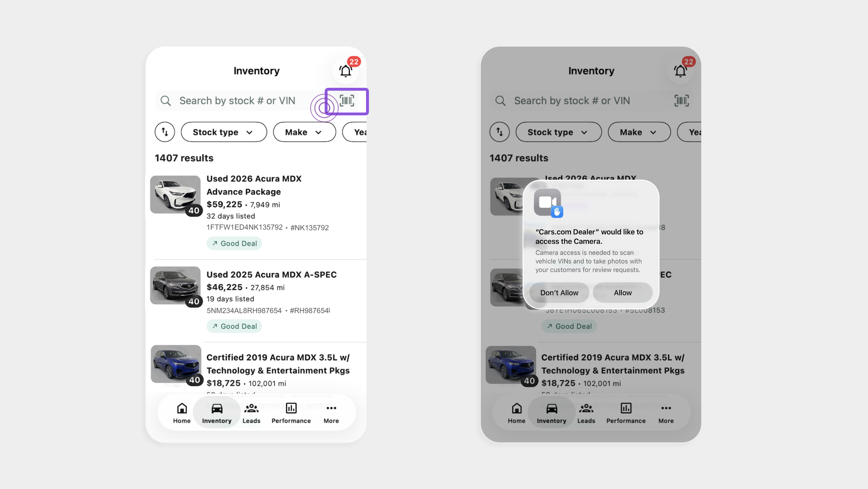Open the blue 2019 Acura MDX thumbnail in right phone
Screen dimensions: 868x489
pyautogui.click(x=511, y=365)
